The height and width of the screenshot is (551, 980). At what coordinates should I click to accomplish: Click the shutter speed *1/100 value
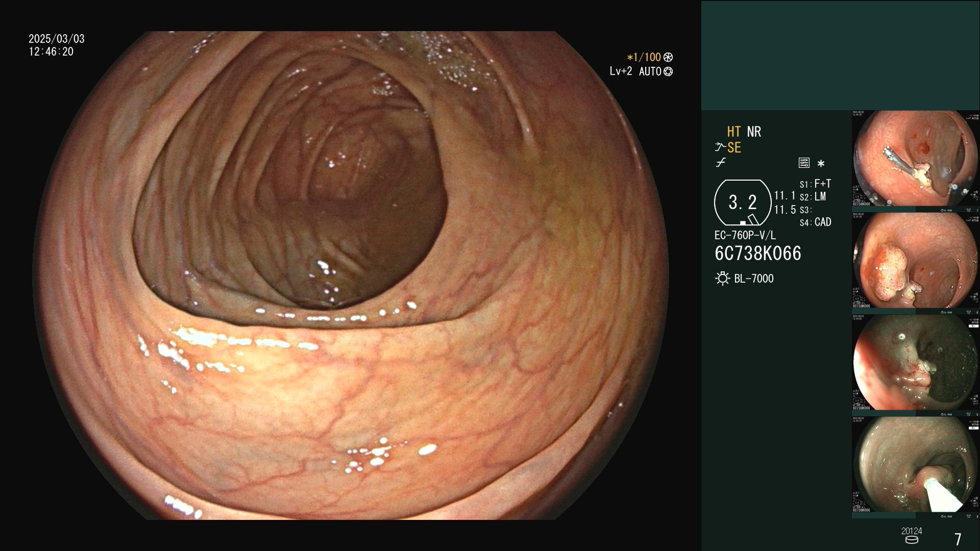tap(644, 57)
